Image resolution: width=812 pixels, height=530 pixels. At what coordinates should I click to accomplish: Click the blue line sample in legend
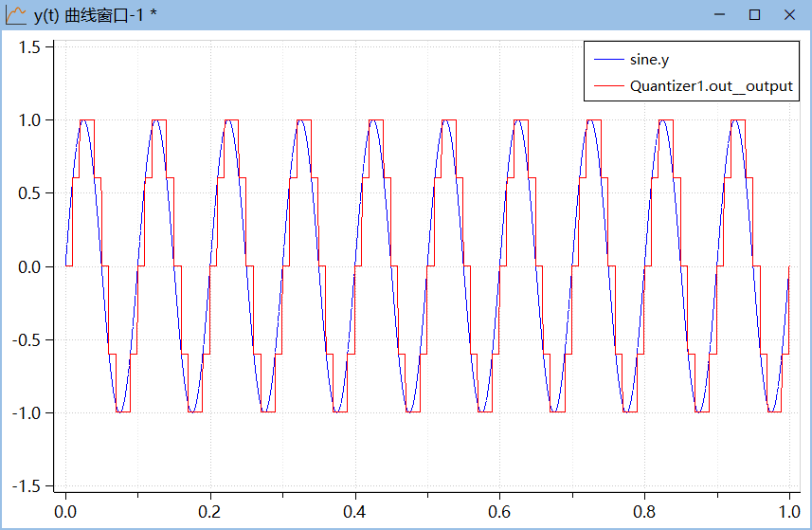(x=607, y=60)
